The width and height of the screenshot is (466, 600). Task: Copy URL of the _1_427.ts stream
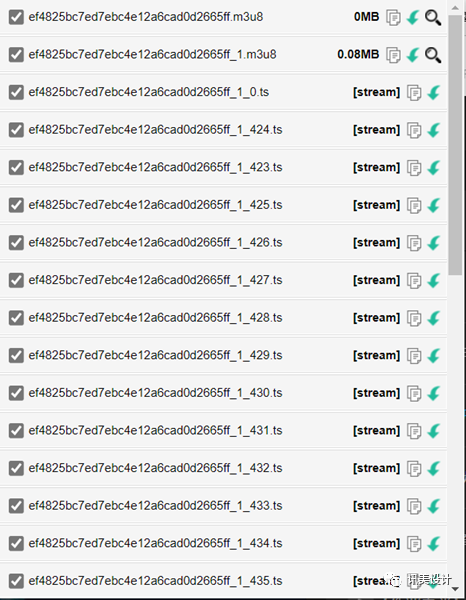click(414, 280)
